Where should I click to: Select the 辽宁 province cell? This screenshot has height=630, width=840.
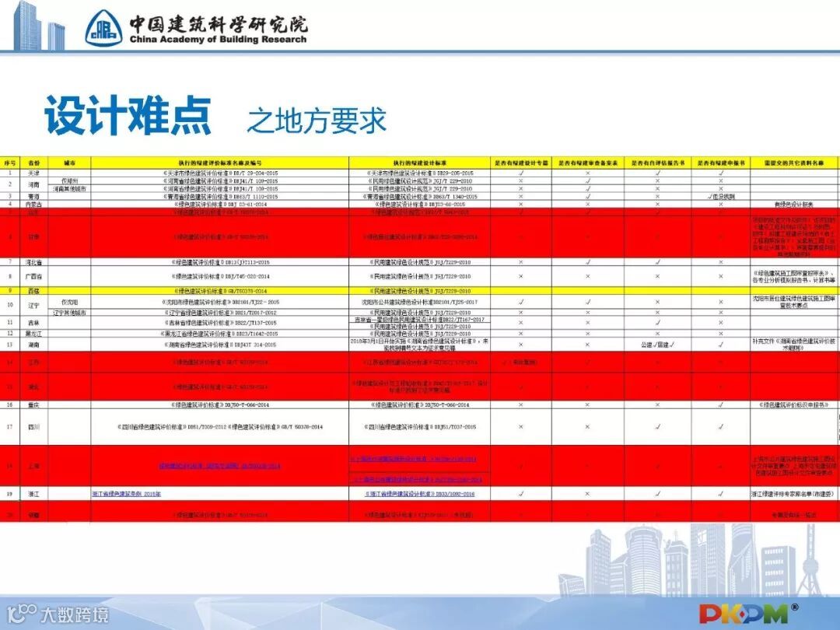[x=33, y=306]
